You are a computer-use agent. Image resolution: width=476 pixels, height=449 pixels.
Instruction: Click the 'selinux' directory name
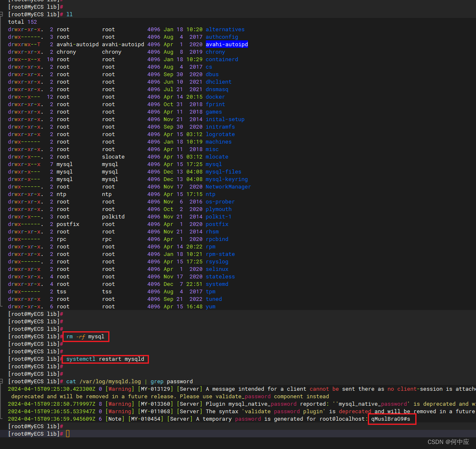tap(217, 269)
